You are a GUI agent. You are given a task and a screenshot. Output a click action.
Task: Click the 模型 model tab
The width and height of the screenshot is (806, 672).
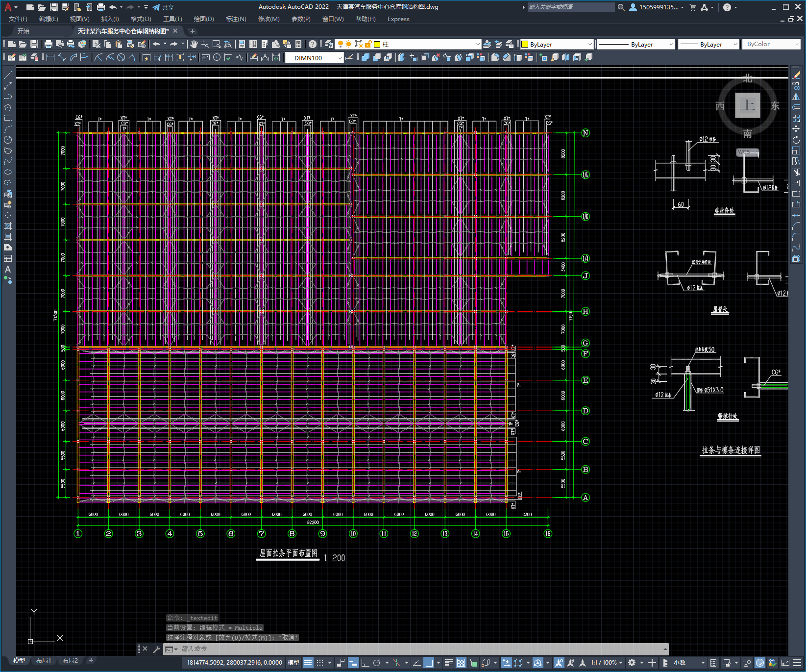(x=19, y=661)
